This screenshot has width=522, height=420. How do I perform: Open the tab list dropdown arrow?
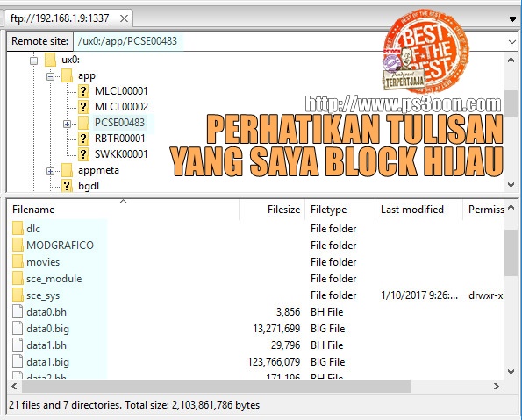(x=512, y=19)
